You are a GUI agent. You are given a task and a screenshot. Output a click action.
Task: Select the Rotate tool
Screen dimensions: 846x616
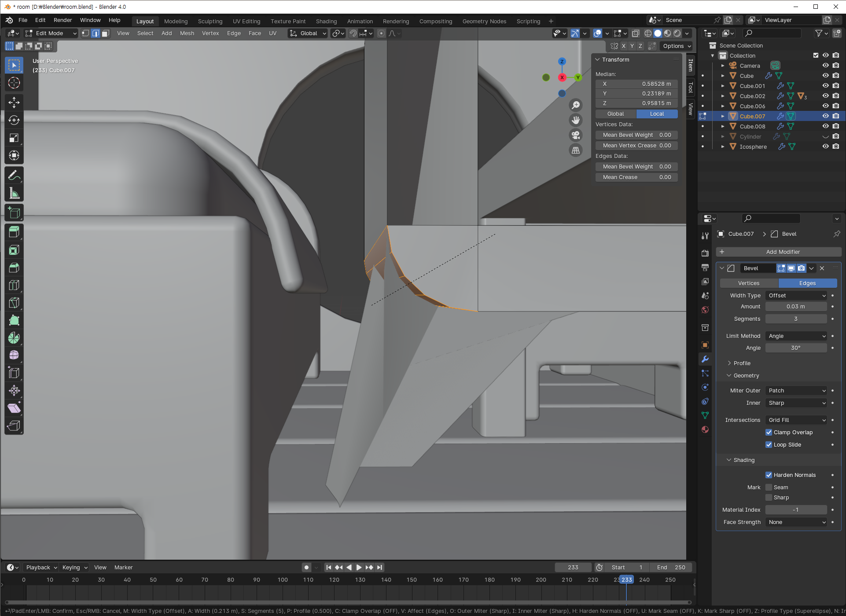point(14,120)
